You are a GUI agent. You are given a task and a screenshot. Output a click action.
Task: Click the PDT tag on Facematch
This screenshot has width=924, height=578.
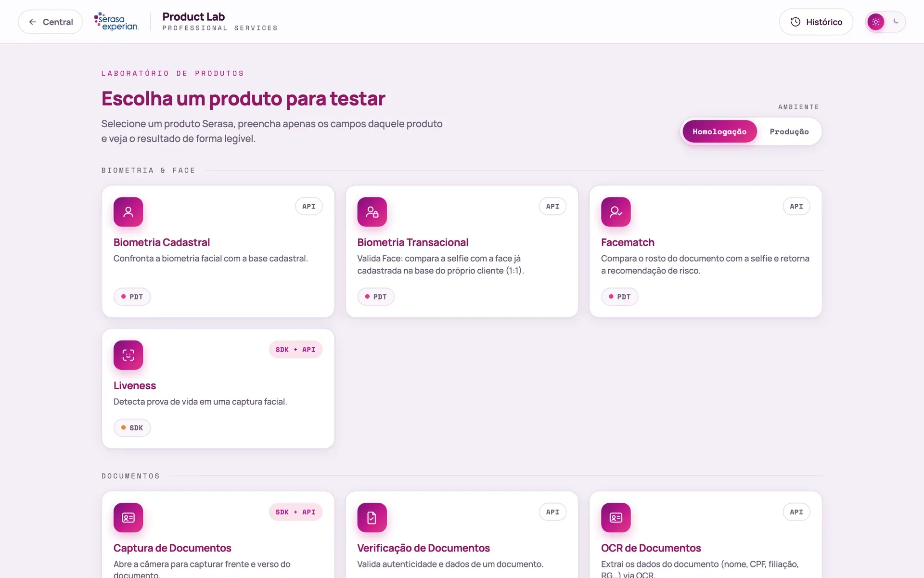[620, 297]
